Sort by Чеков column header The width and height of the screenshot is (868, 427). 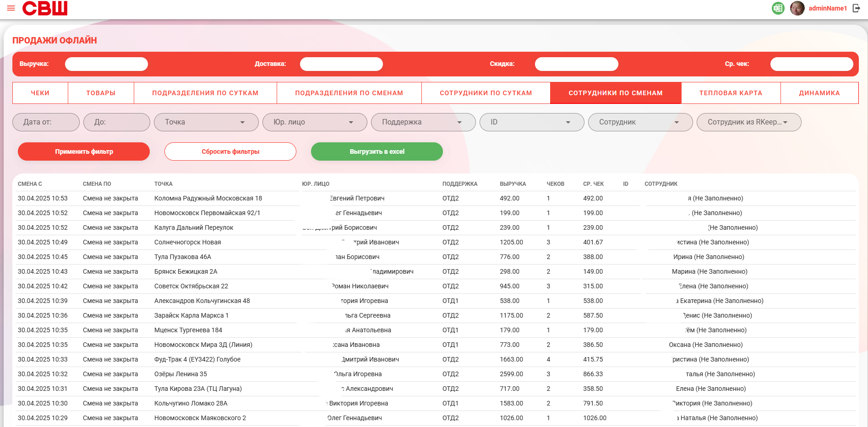point(556,184)
